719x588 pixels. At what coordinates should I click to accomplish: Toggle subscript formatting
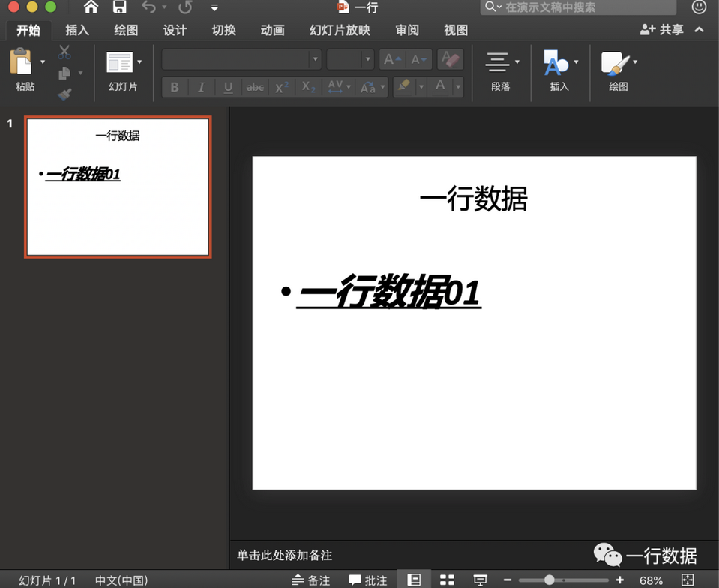309,87
